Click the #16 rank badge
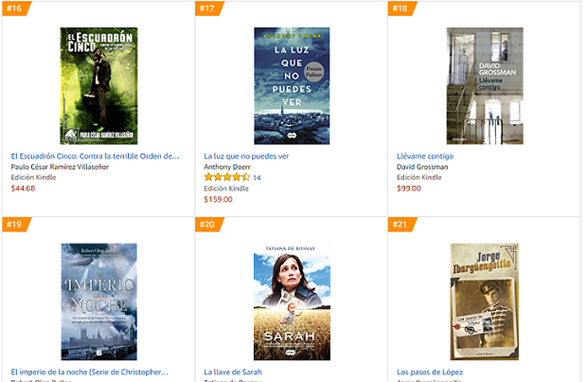This screenshot has width=588, height=382. [x=15, y=9]
